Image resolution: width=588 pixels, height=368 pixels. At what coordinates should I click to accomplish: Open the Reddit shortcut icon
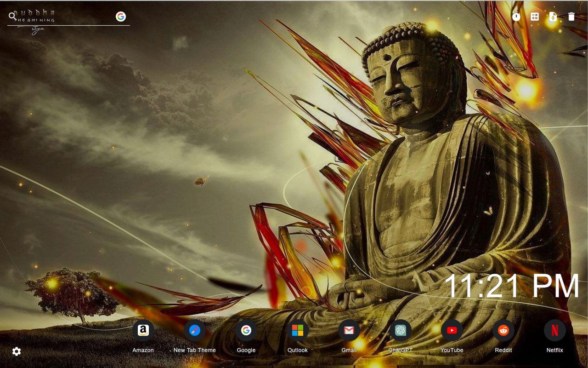click(x=503, y=330)
